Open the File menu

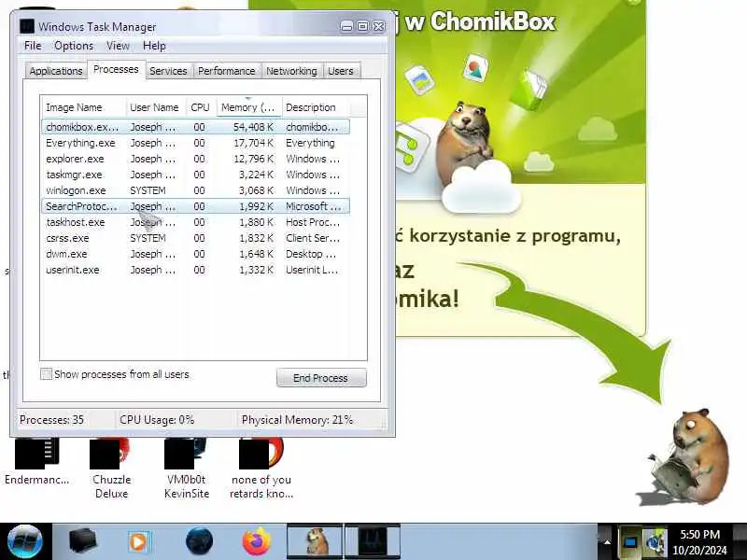coord(33,46)
